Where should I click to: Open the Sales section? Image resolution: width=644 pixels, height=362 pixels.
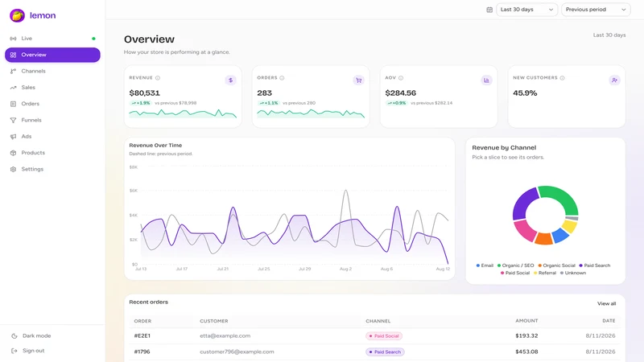(52, 88)
